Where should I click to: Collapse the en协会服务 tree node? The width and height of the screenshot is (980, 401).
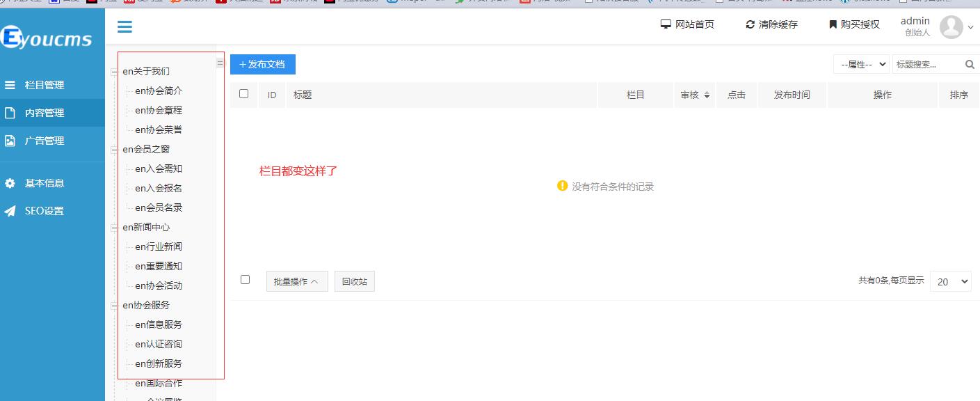point(115,305)
